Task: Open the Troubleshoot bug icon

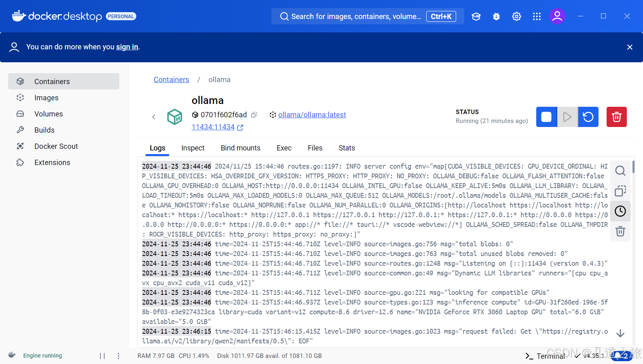Action: point(496,16)
